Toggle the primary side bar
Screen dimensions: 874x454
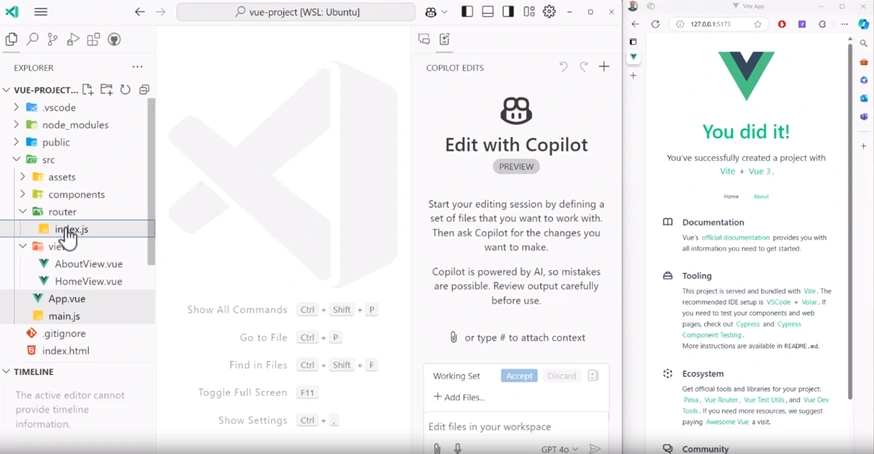tap(467, 12)
